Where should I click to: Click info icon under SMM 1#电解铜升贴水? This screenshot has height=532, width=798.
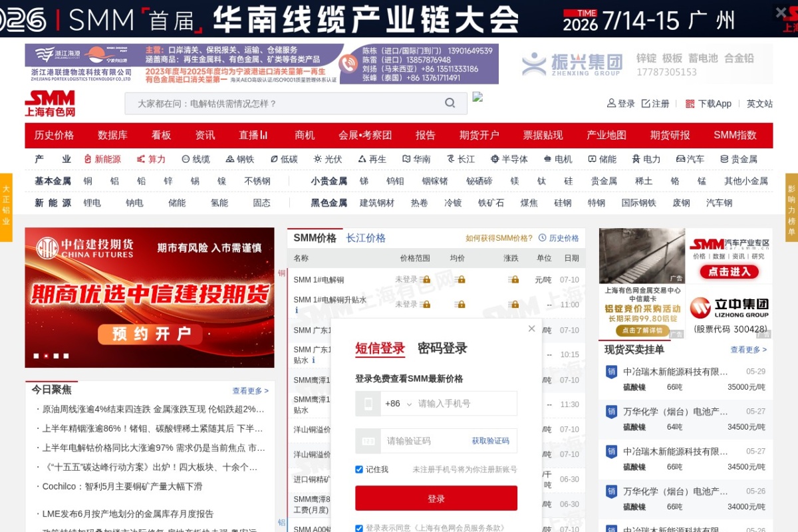pos(297,311)
